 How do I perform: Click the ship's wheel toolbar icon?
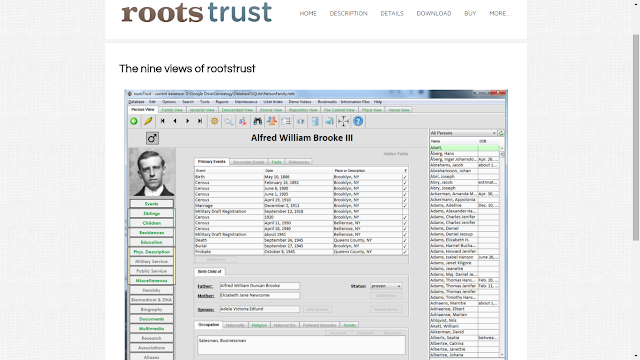214,121
